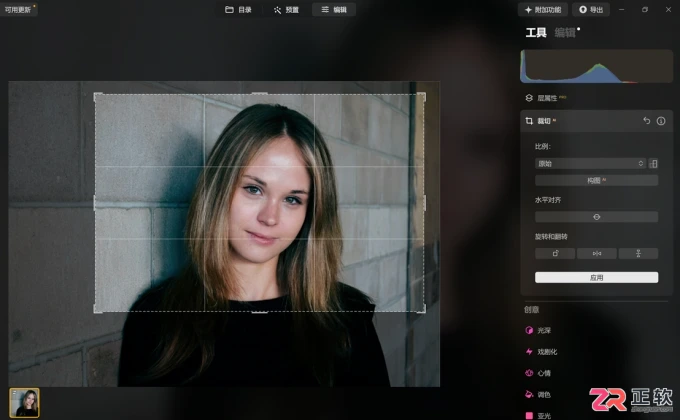Flip the image horizontally
Screen dimensions: 680x420
click(x=597, y=253)
